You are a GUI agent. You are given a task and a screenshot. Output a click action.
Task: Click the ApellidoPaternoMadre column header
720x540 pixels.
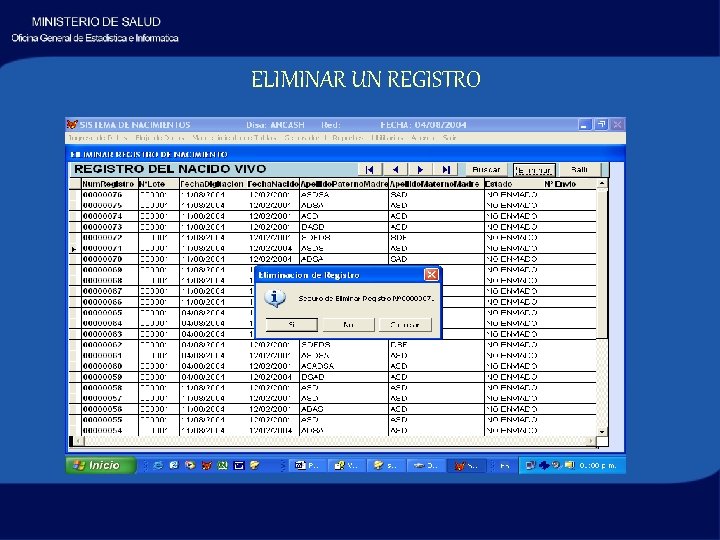pyautogui.click(x=344, y=184)
